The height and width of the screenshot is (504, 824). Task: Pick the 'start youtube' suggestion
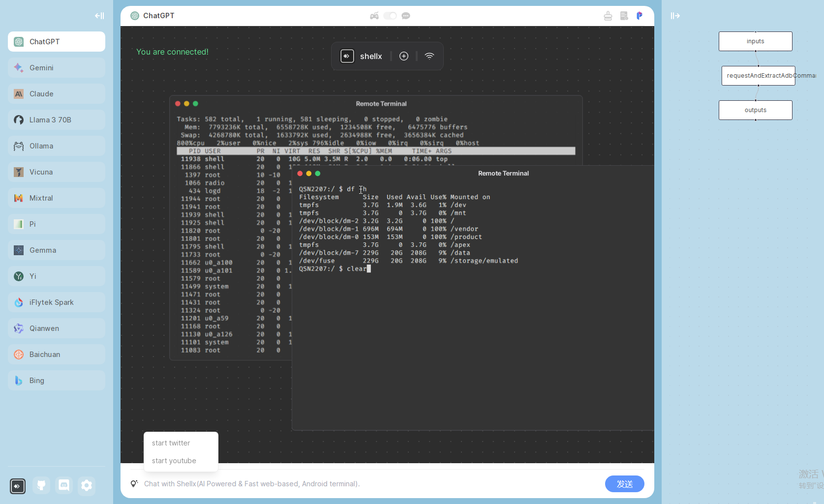click(174, 461)
